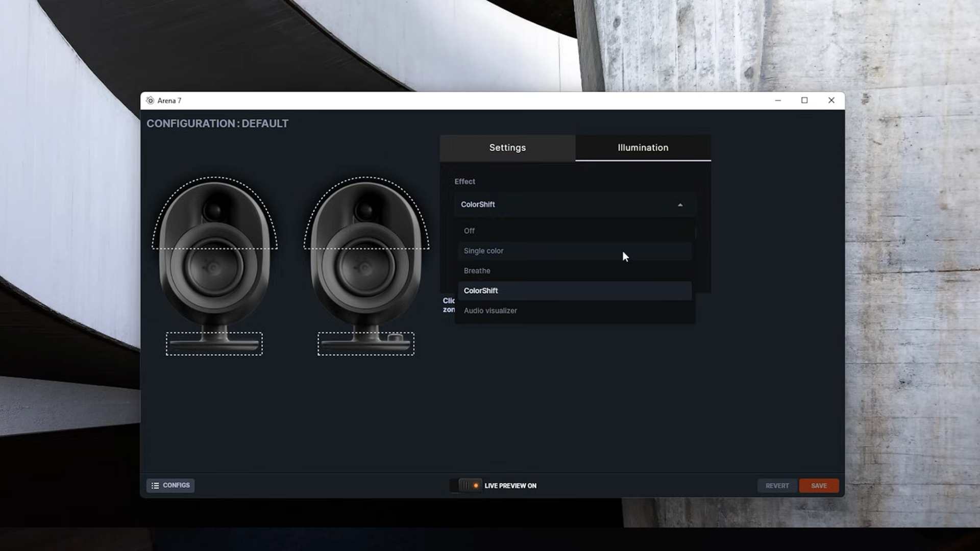Minimize the Arena 7 window
This screenshot has width=980, height=551.
[778, 101]
